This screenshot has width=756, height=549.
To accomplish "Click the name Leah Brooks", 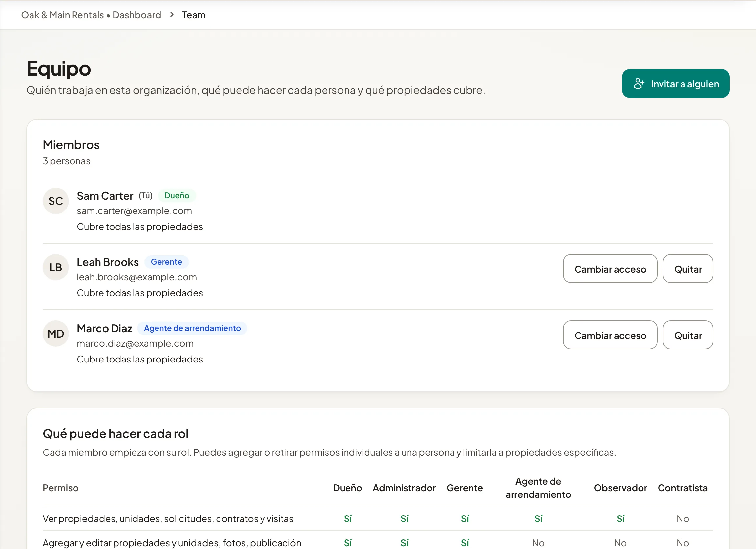I will click(x=108, y=262).
